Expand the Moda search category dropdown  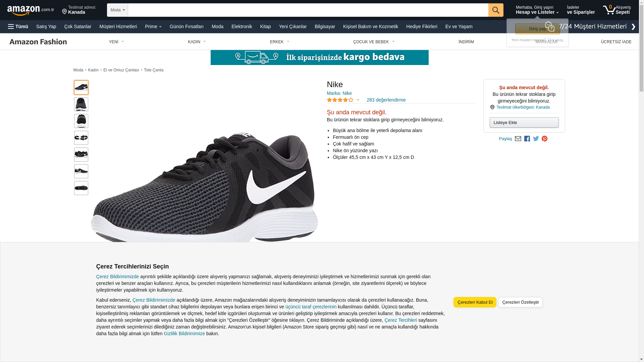click(117, 10)
